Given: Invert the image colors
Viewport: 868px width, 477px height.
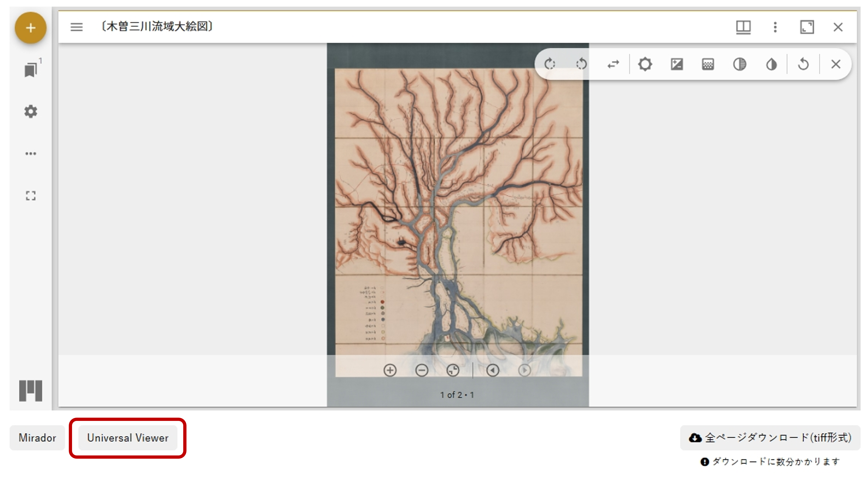Looking at the screenshot, I should [x=771, y=64].
